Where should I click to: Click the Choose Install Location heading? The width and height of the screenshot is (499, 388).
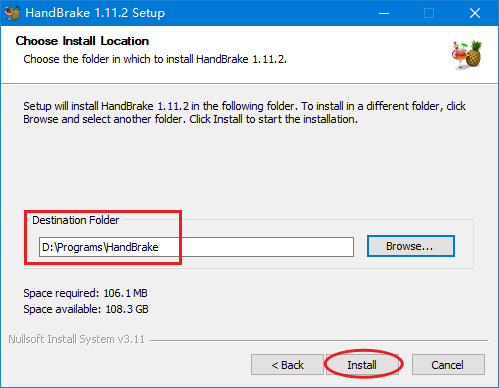tap(82, 41)
